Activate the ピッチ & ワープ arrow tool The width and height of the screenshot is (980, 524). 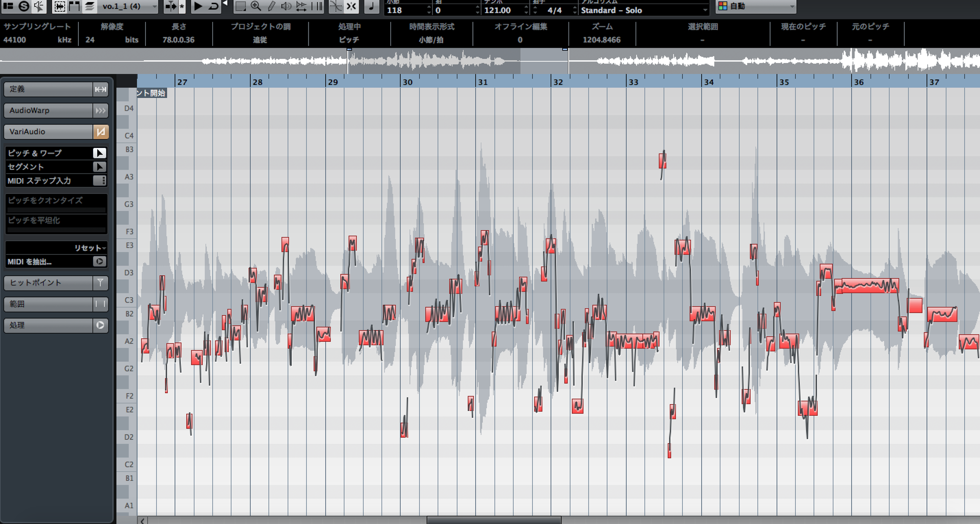(x=99, y=153)
